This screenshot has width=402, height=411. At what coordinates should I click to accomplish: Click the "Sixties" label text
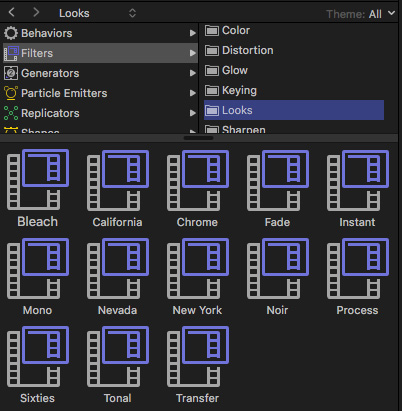pyautogui.click(x=37, y=398)
